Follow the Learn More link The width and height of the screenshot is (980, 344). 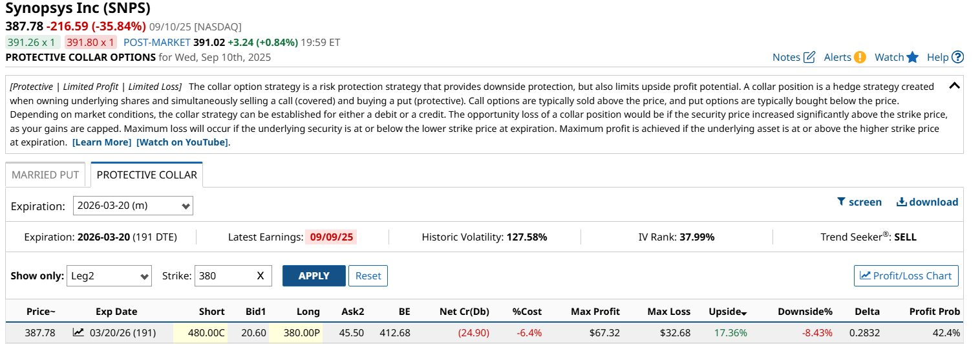[101, 142]
